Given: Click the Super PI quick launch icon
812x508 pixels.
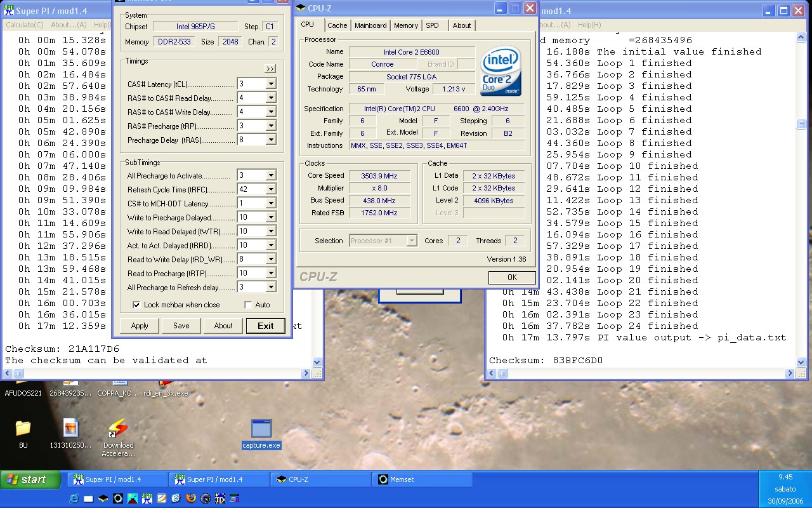Looking at the screenshot, I should click(x=147, y=498).
